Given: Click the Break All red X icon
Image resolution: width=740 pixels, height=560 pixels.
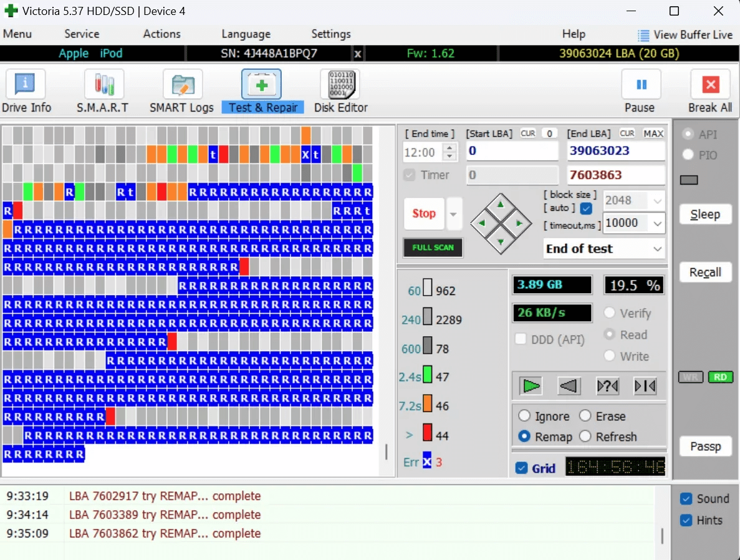Looking at the screenshot, I should point(710,84).
